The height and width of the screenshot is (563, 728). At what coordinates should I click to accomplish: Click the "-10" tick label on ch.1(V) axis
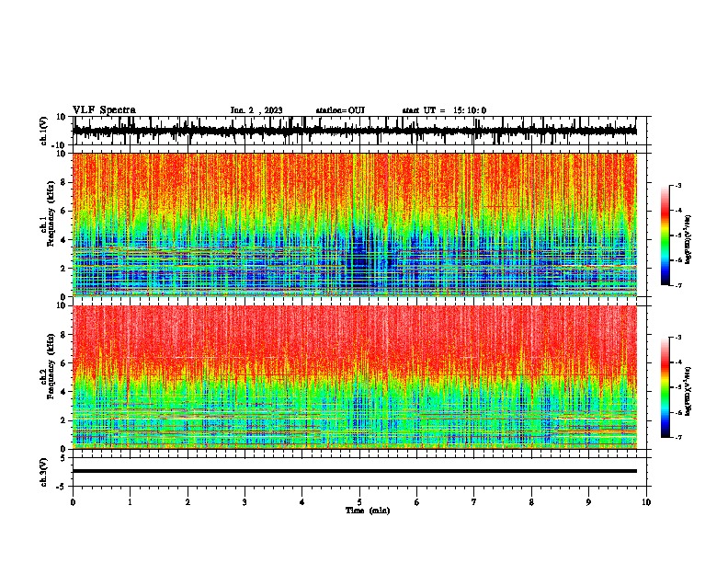tap(60, 145)
